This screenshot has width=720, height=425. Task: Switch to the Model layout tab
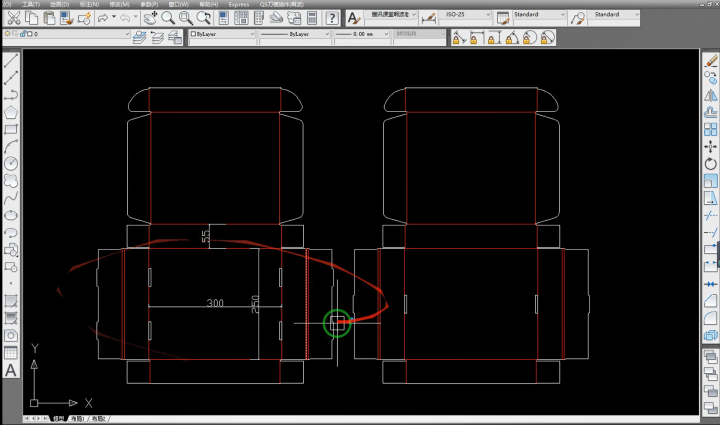click(59, 418)
